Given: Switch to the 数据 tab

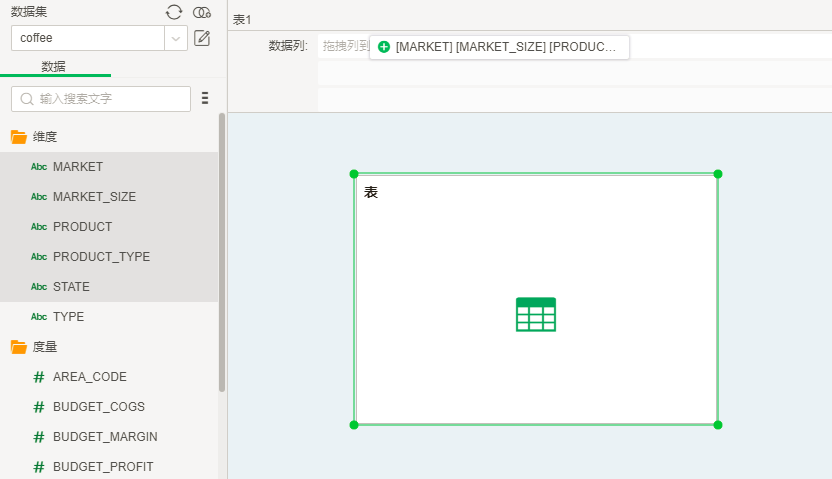Looking at the screenshot, I should click(54, 66).
